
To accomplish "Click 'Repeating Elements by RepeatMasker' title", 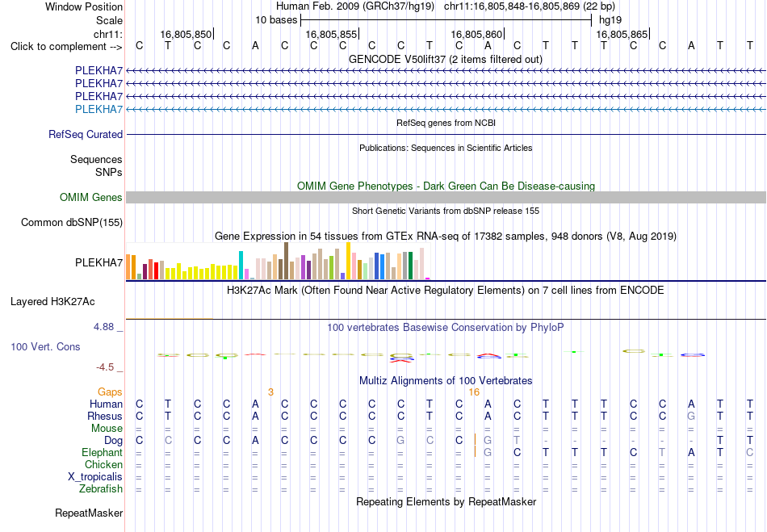I will [x=446, y=502].
